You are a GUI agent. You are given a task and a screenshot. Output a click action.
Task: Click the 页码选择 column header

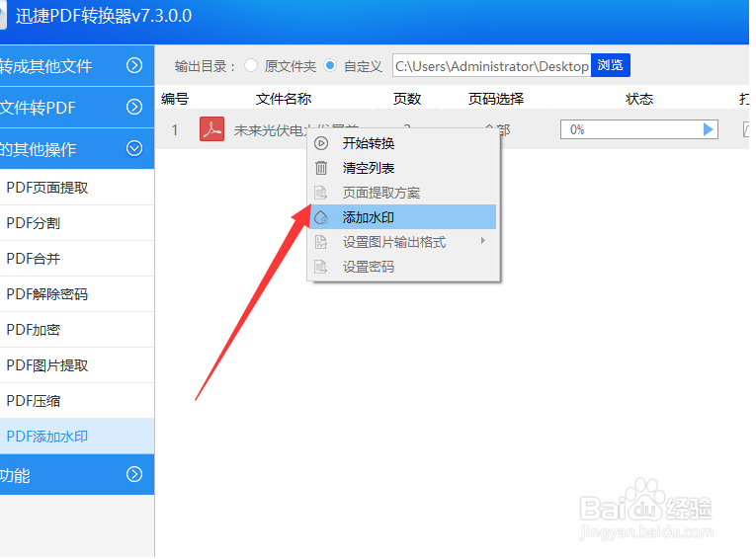pyautogui.click(x=496, y=99)
